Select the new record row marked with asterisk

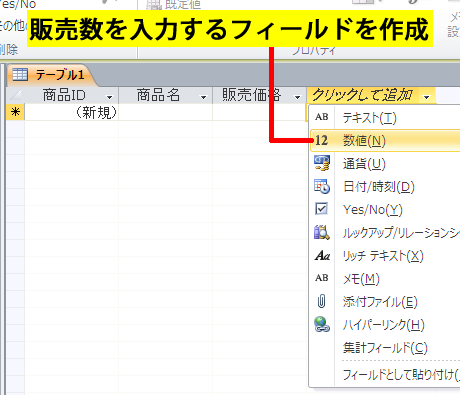tap(15, 112)
